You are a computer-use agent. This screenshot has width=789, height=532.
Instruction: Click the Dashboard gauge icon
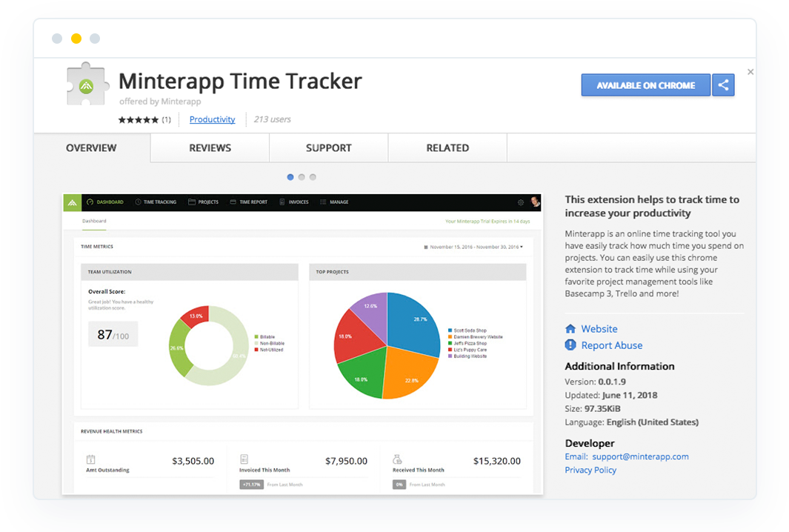(x=90, y=202)
